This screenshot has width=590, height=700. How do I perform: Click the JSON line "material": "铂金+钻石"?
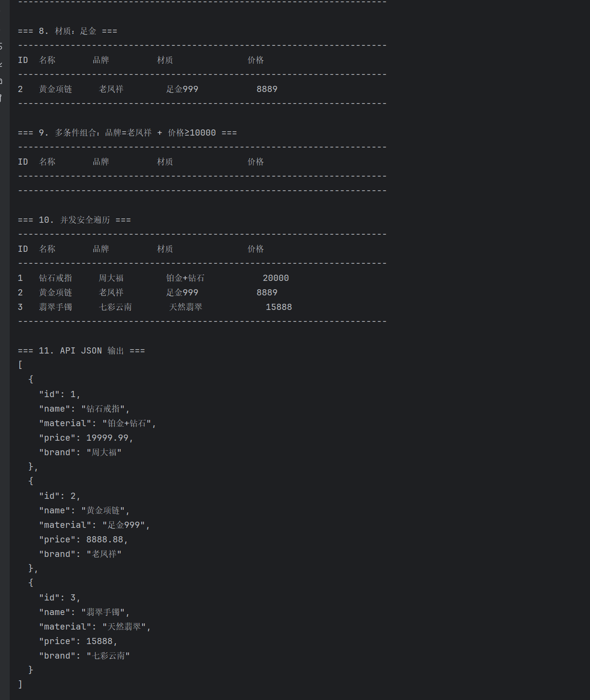[98, 424]
